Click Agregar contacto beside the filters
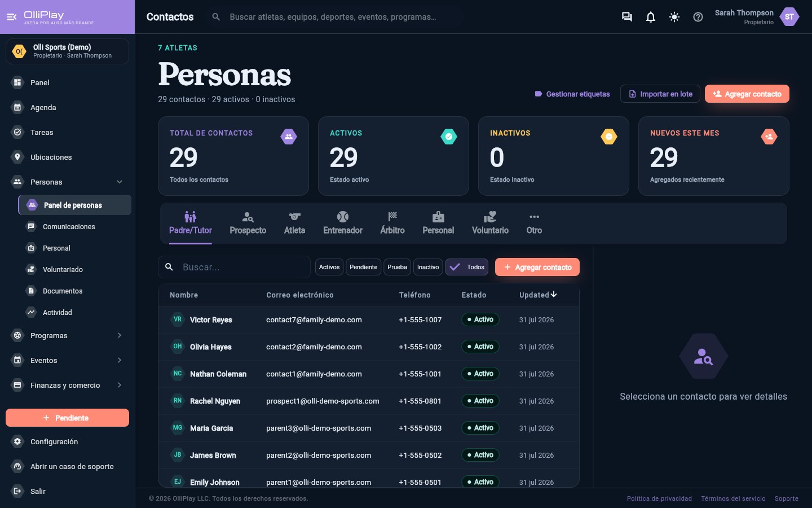This screenshot has width=812, height=508. point(537,267)
